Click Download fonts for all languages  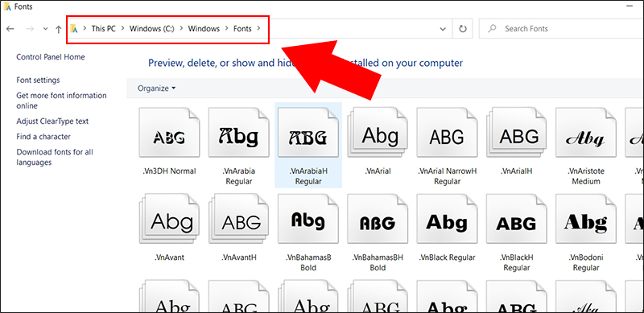(55, 157)
